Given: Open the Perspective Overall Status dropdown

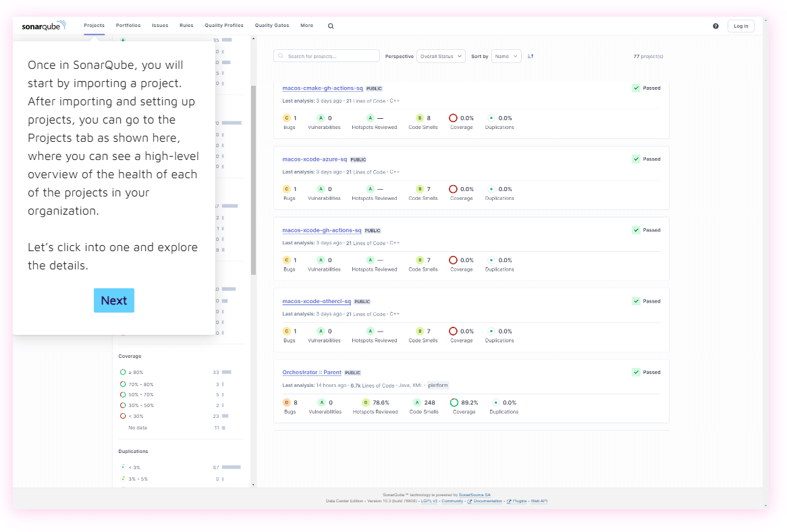Looking at the screenshot, I should [441, 56].
